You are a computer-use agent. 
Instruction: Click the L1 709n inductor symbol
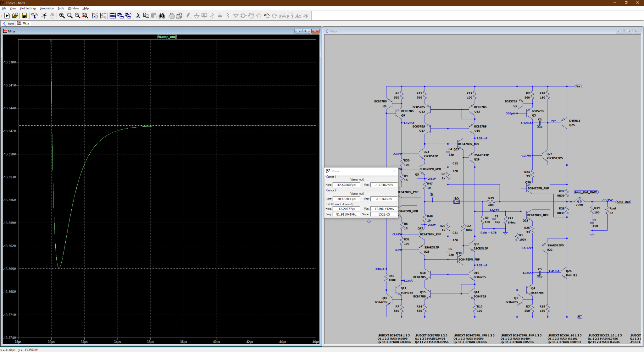579,201
